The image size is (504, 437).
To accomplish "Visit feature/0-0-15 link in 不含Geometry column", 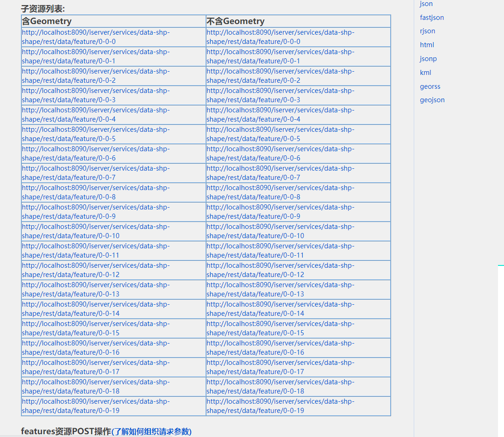I will 280,328.
